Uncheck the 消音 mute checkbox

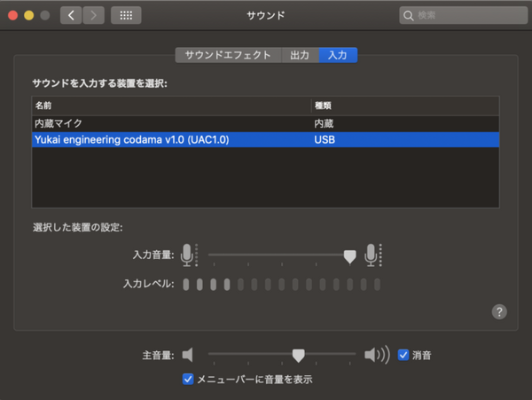pyautogui.click(x=403, y=355)
